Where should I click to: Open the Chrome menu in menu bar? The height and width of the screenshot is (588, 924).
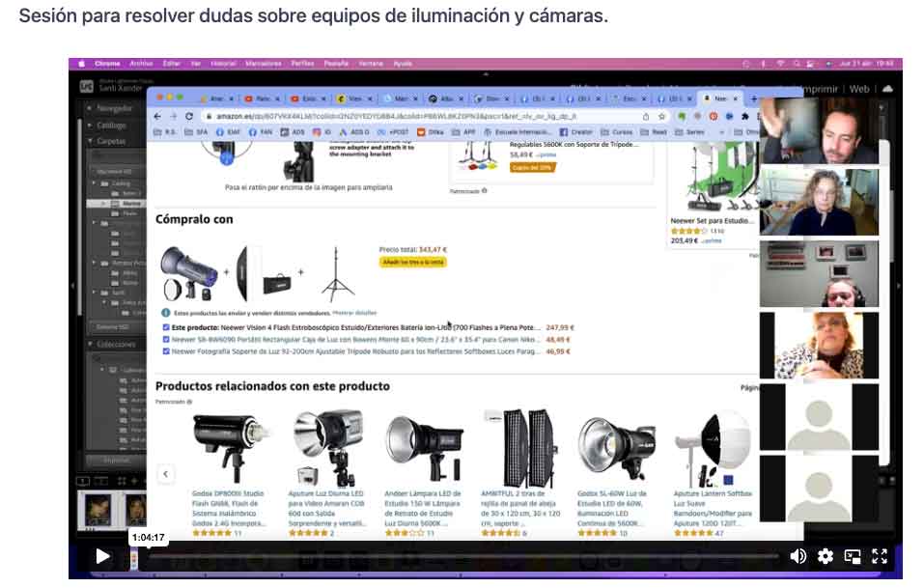(107, 64)
